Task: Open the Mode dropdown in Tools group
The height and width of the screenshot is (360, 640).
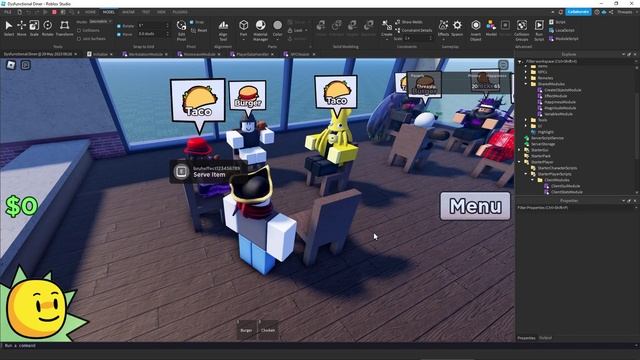Action: pos(100,22)
